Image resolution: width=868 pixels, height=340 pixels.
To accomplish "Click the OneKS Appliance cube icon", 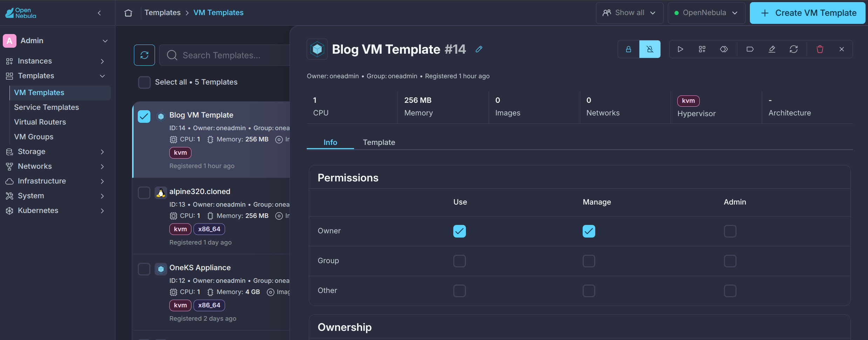I will [161, 269].
